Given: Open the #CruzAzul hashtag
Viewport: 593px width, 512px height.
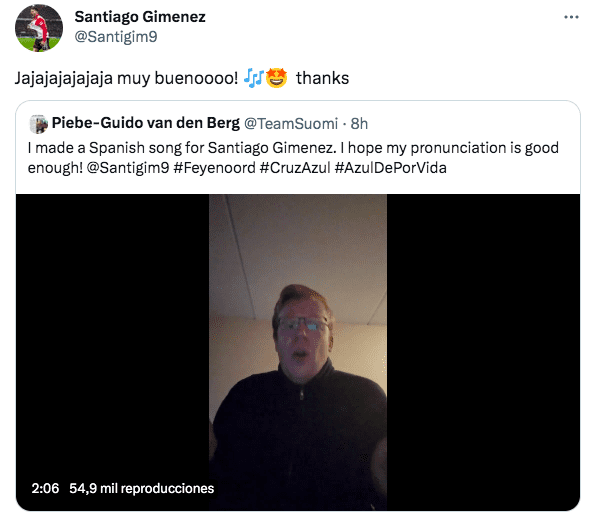Looking at the screenshot, I should [x=295, y=168].
